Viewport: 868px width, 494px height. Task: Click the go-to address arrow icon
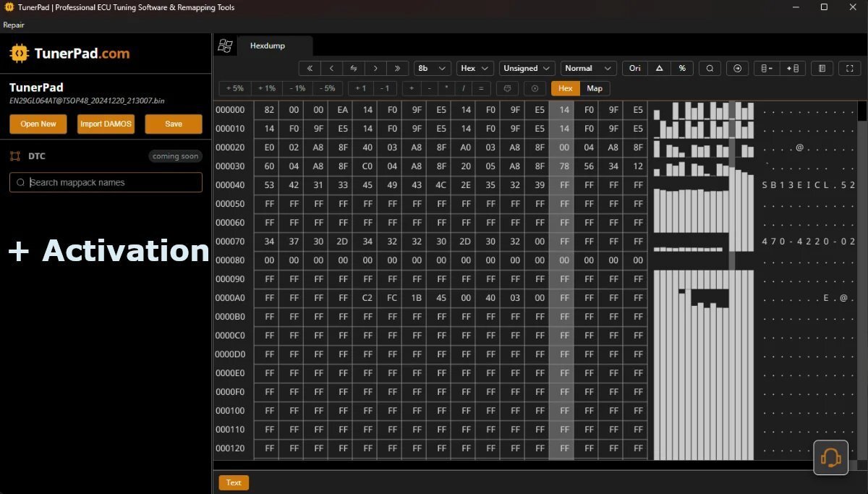tap(737, 69)
